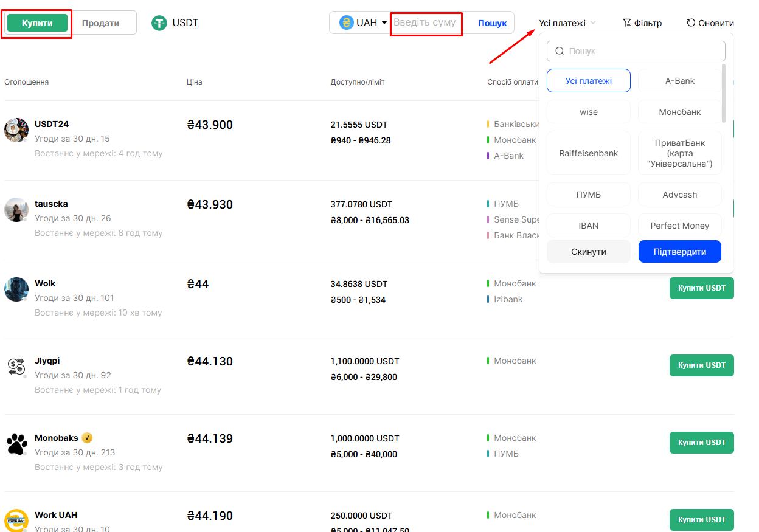Click limit ₴6,000 - ₴29,800
The image size is (759, 532).
pyautogui.click(x=364, y=377)
